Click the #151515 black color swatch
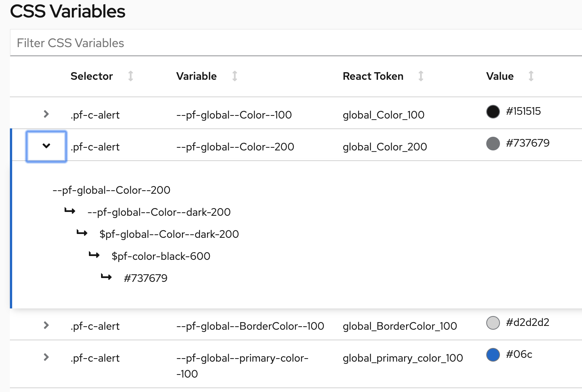582x392 pixels. (493, 112)
